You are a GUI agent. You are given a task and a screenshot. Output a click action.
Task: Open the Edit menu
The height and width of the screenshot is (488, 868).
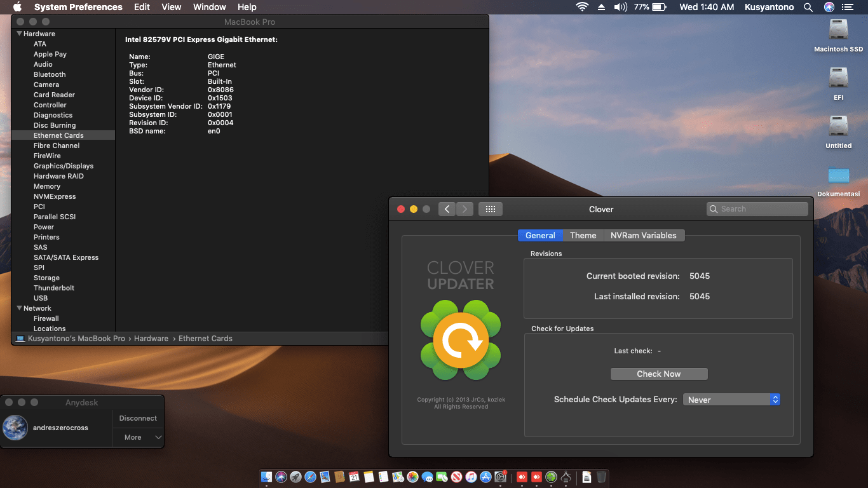(x=142, y=7)
